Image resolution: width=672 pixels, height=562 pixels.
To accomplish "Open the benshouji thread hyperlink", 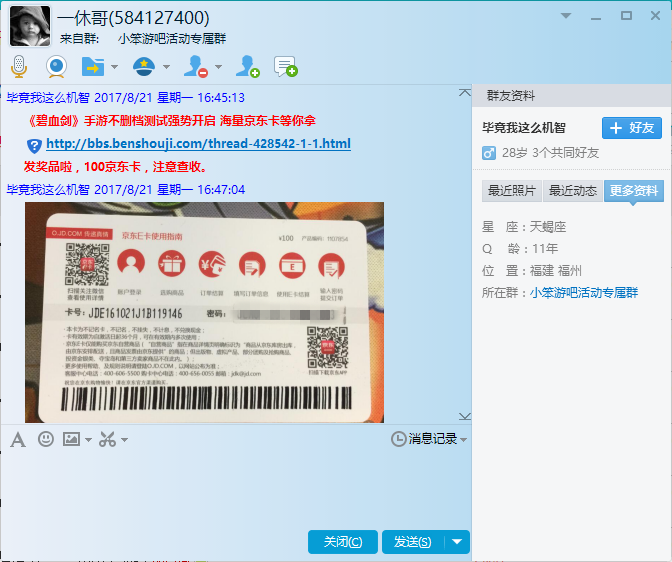I will [x=198, y=143].
